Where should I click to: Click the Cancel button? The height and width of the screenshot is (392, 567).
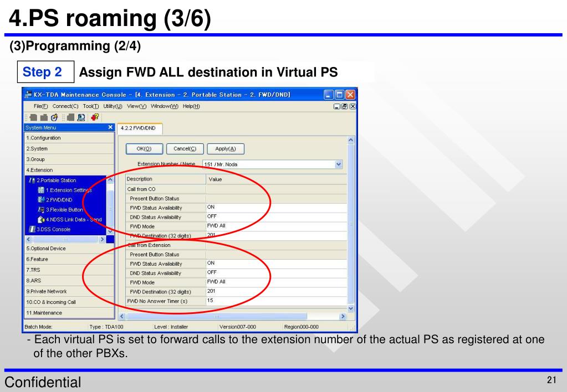click(x=185, y=149)
